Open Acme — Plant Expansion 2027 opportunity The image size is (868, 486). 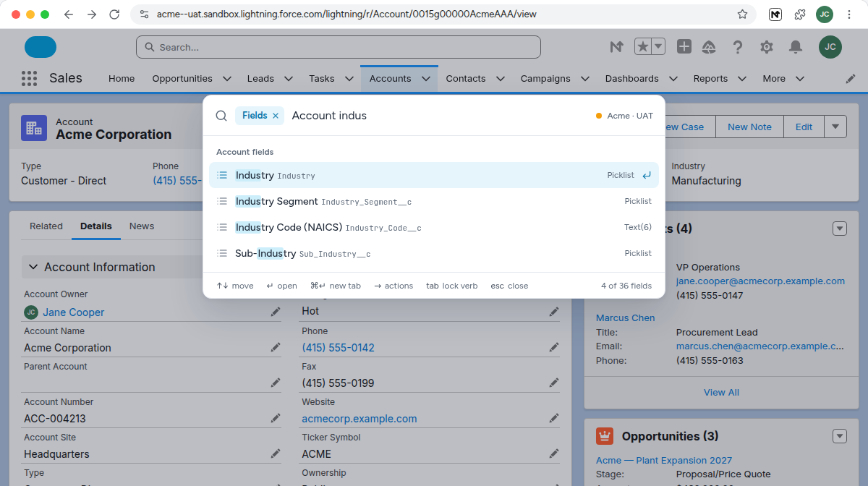[x=664, y=461]
